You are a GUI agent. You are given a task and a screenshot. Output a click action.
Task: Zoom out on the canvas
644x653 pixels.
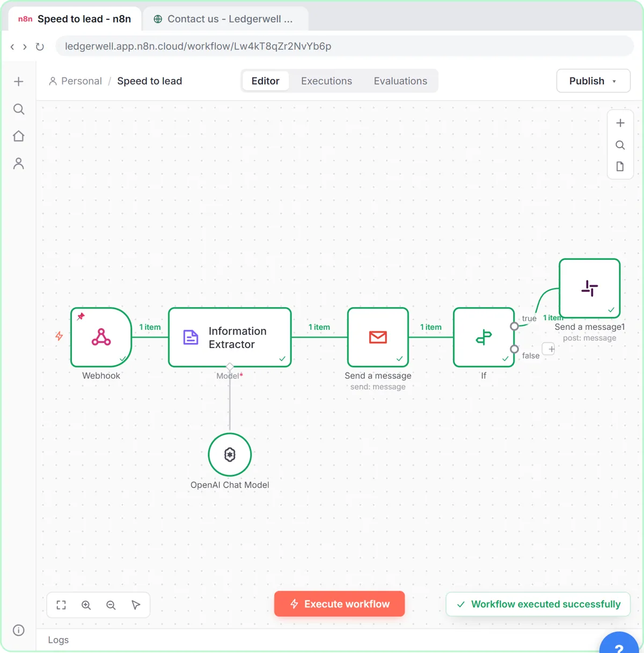pyautogui.click(x=111, y=605)
